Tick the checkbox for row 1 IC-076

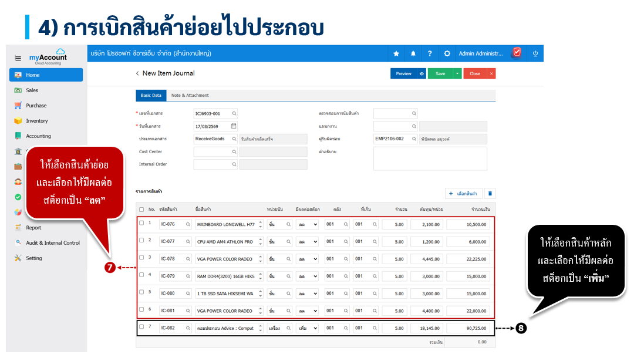pyautogui.click(x=141, y=223)
